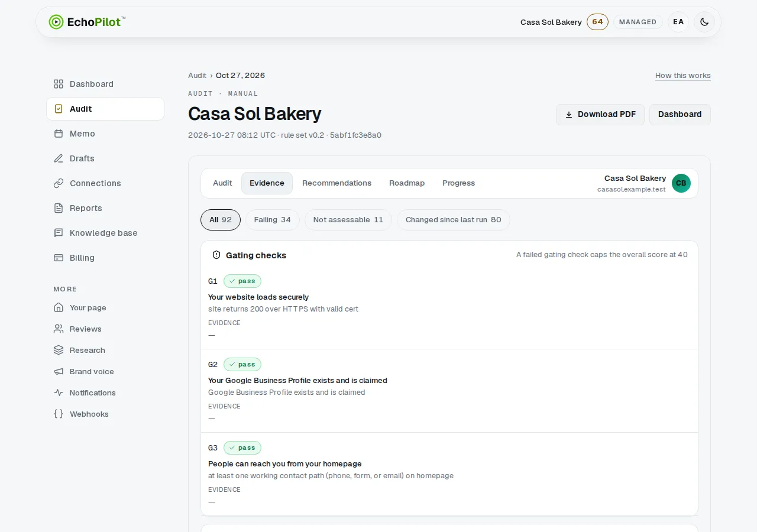Viewport: 757px width, 532px height.
Task: Open the Progress tab
Action: [x=458, y=183]
